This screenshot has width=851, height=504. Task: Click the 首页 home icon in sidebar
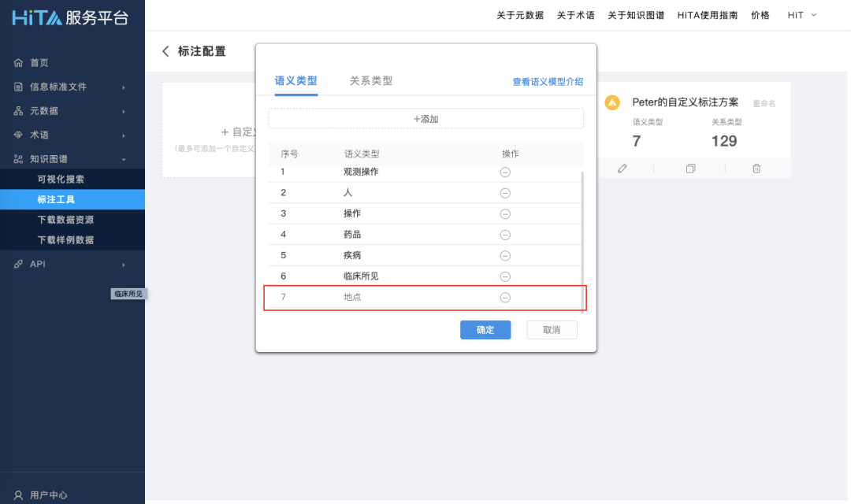18,62
